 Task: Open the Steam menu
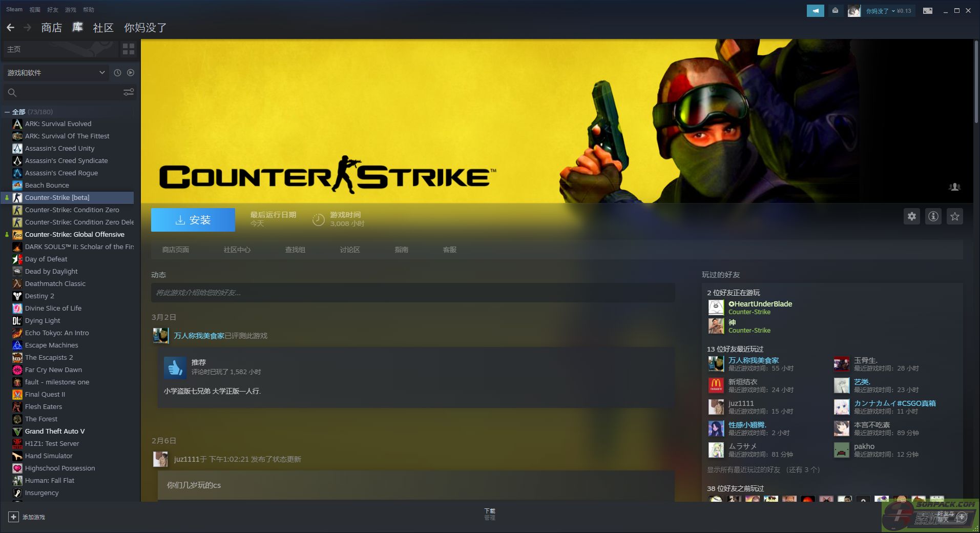click(x=14, y=10)
